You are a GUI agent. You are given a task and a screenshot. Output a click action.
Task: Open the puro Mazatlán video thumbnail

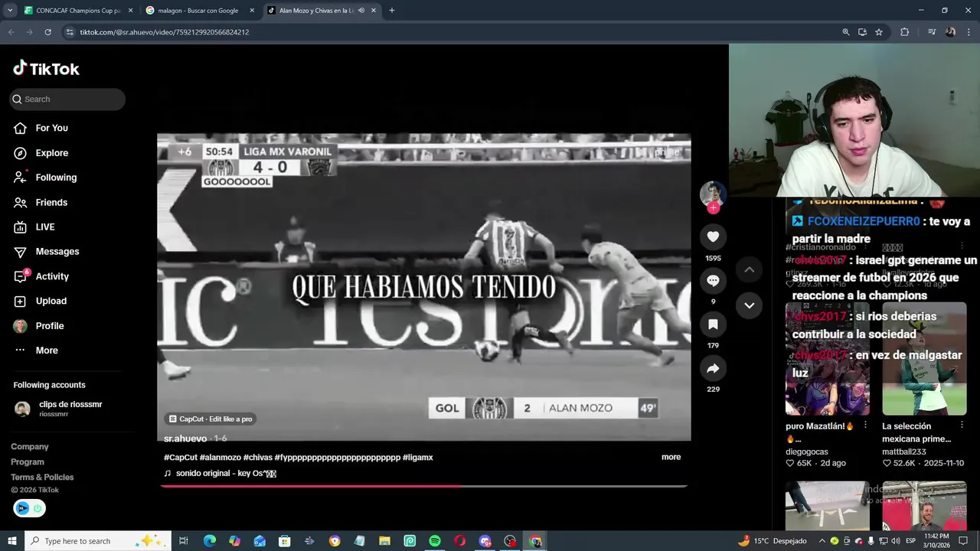(x=828, y=359)
